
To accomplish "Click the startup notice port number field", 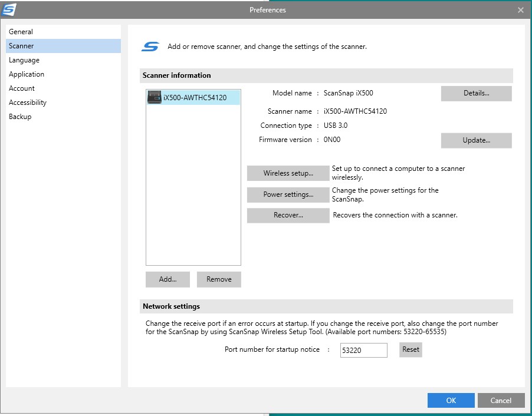I will tap(363, 350).
